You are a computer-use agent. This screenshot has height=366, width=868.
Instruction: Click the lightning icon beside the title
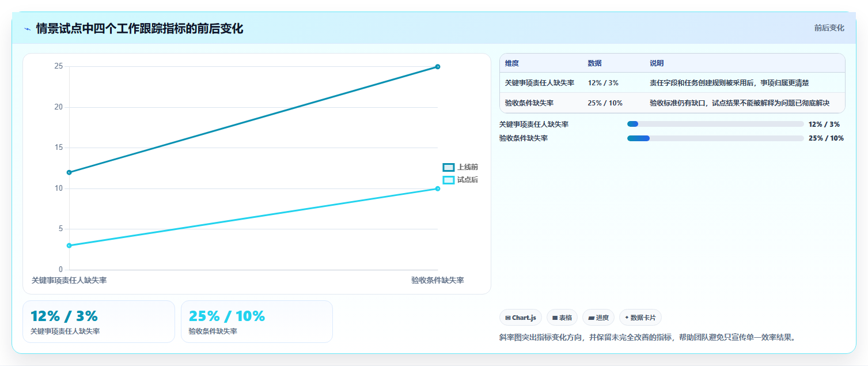[x=27, y=29]
